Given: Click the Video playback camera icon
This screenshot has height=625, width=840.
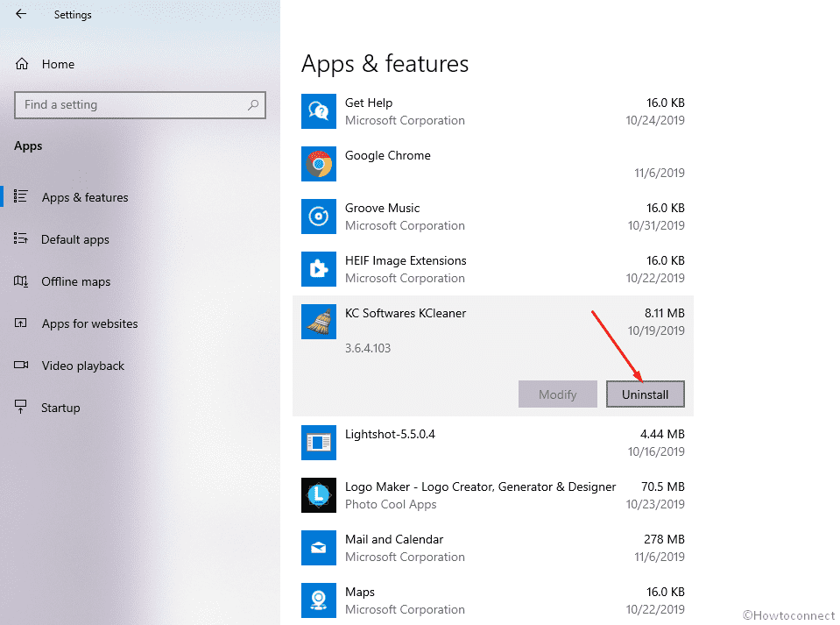Looking at the screenshot, I should pos(21,365).
